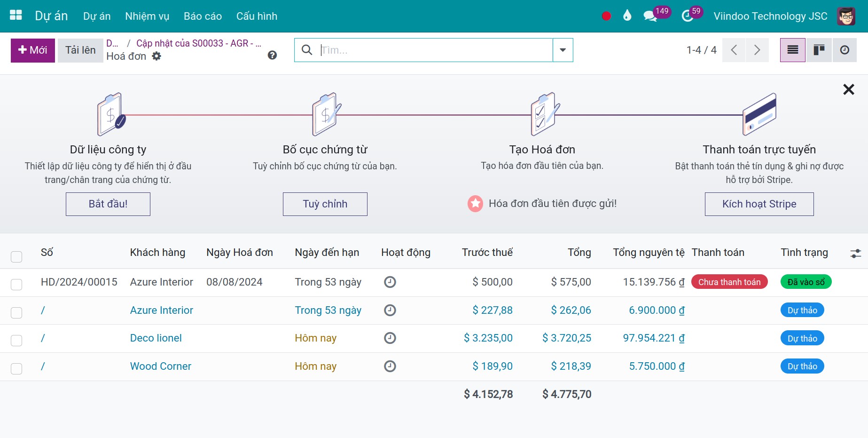Open activity clock for Deco lionel row
Screen dimensions: 868x438
point(390,338)
